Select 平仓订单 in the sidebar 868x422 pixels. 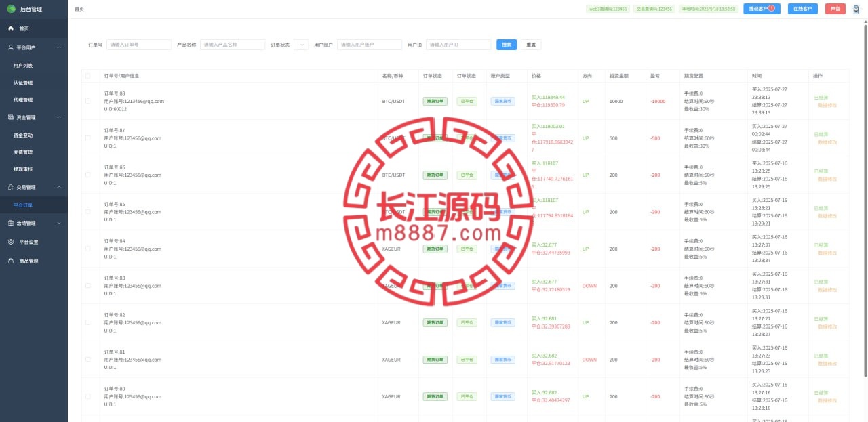click(23, 205)
